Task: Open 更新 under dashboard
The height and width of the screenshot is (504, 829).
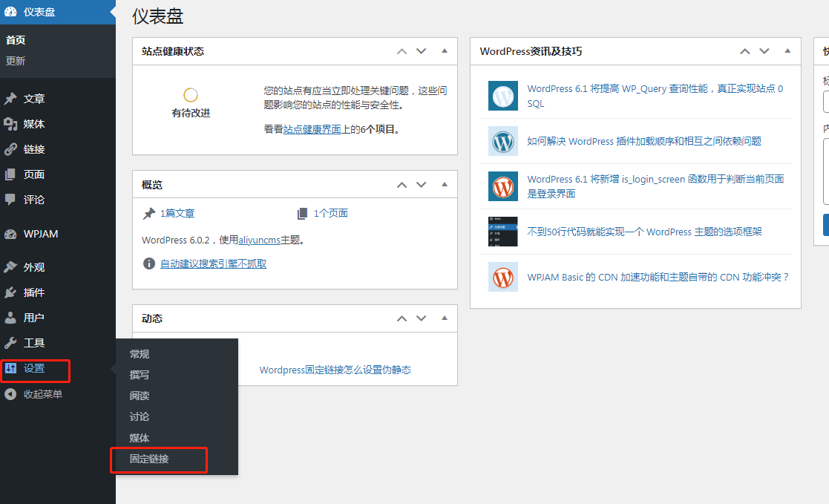Action: point(16,61)
